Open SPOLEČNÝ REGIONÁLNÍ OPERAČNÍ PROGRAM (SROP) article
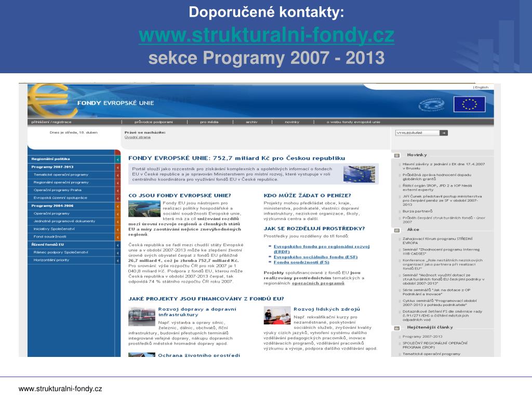The width and height of the screenshot is (532, 399). (435, 345)
